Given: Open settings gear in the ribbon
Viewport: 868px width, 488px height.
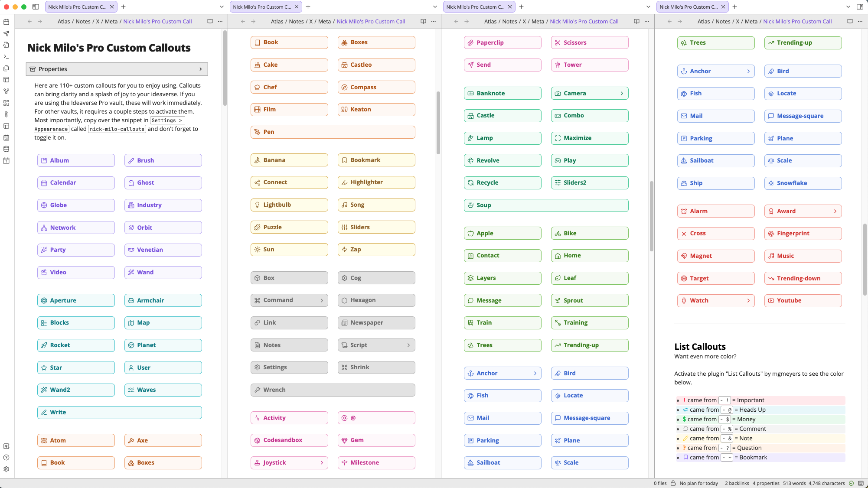Looking at the screenshot, I should [x=6, y=469].
